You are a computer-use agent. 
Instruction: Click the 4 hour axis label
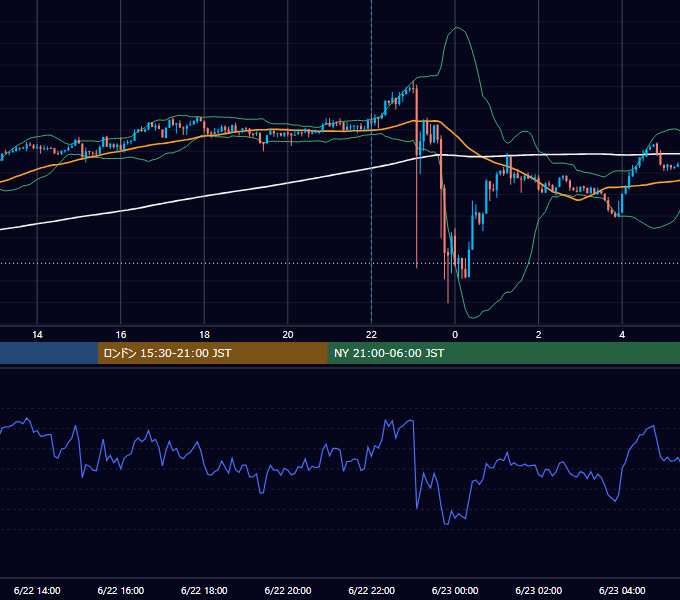coord(622,335)
